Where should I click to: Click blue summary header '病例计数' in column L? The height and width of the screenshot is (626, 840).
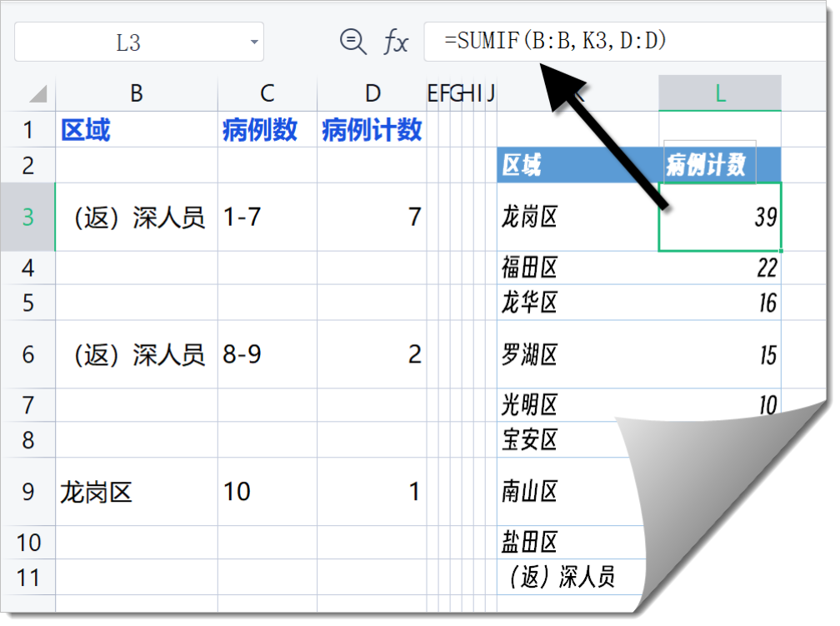[719, 165]
